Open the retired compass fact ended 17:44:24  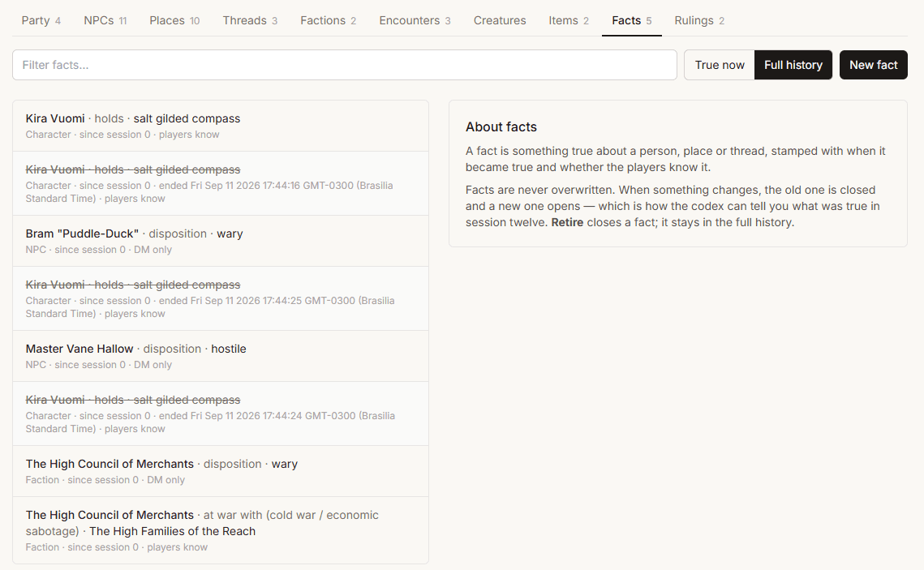coord(221,414)
